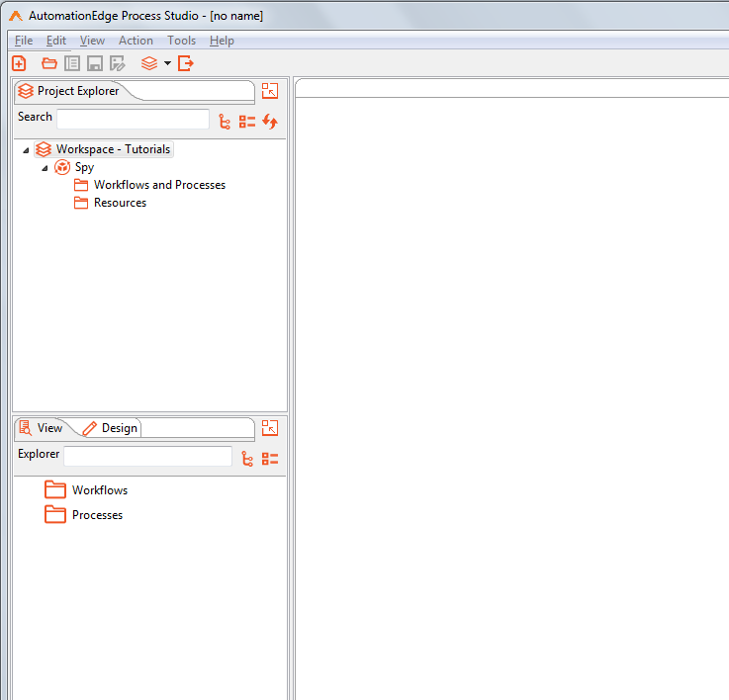Maximize the Project Explorer panel

(270, 91)
